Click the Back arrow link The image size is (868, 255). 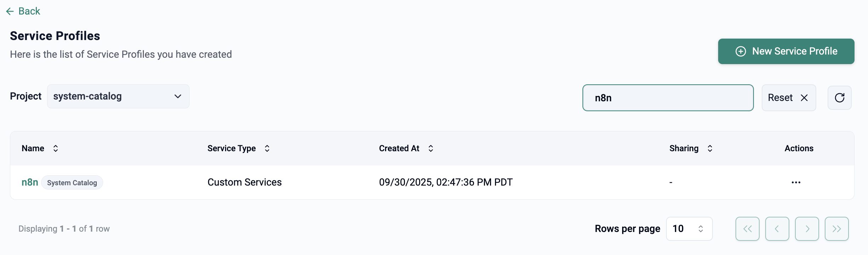pyautogui.click(x=23, y=11)
